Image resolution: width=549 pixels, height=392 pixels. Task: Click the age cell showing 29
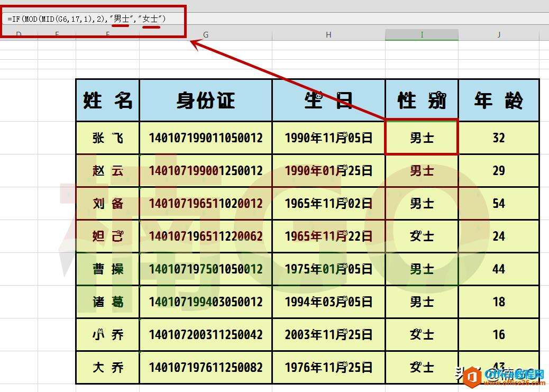click(x=499, y=170)
